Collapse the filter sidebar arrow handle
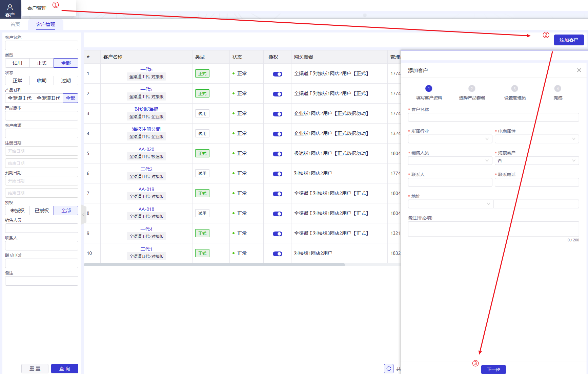The height and width of the screenshot is (374, 588). 83,215
